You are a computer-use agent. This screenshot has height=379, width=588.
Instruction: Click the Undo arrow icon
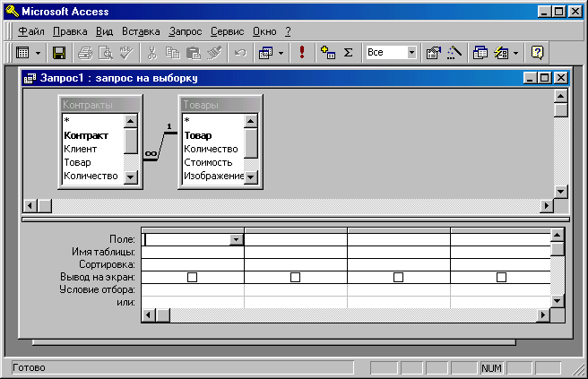click(240, 53)
